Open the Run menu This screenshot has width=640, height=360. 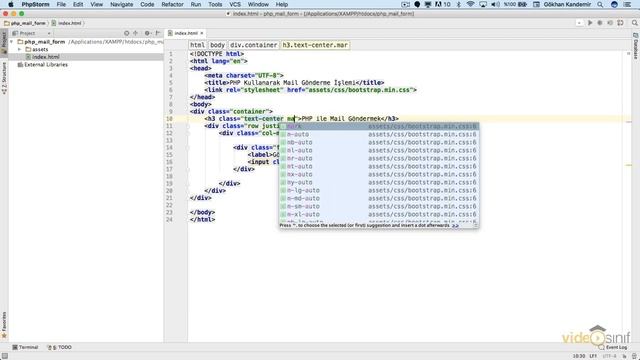tap(196, 4)
